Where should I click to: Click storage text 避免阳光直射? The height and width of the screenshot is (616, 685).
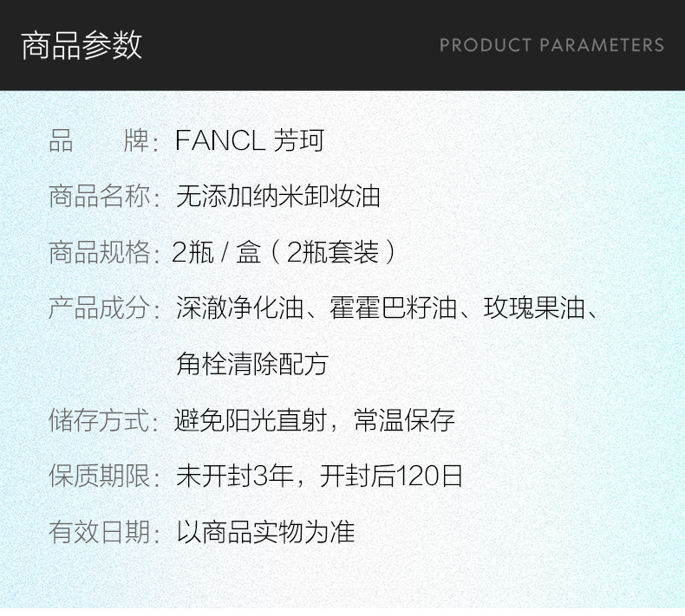pyautogui.click(x=251, y=420)
